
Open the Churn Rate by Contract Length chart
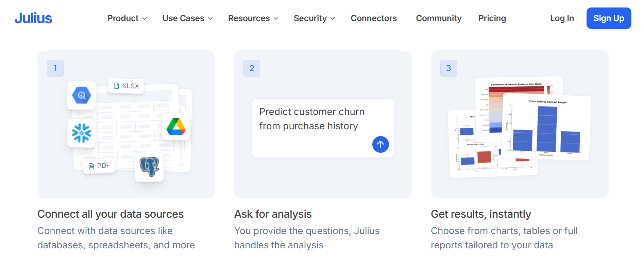[x=546, y=127]
